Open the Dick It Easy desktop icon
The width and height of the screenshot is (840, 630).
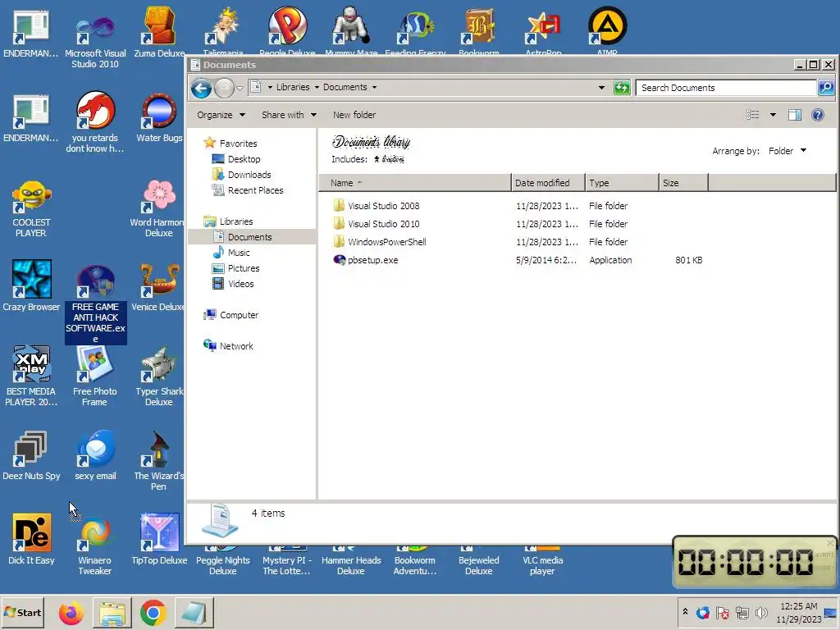coord(31,540)
